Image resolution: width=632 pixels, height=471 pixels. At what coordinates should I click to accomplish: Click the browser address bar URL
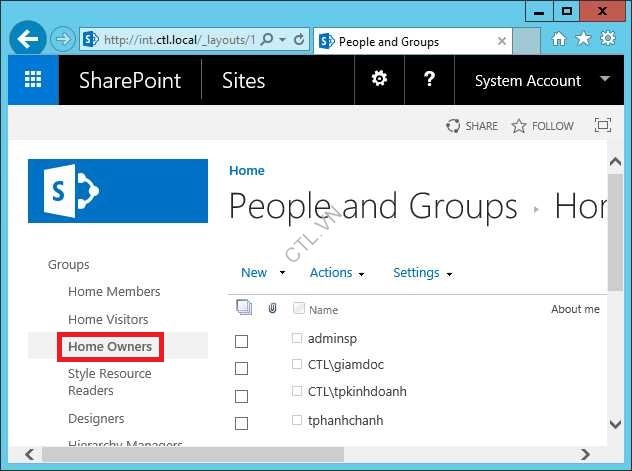coord(180,40)
